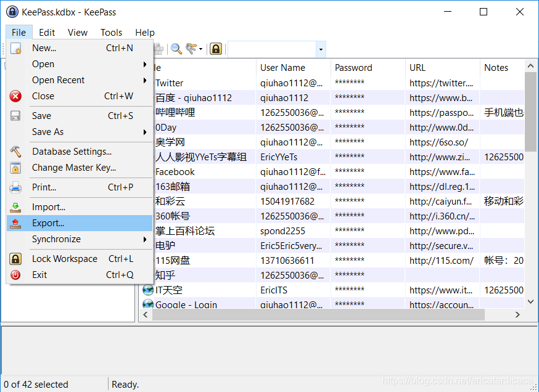The width and height of the screenshot is (539, 392).
Task: Click the globe icon beside IT天空 entry
Action: click(x=148, y=290)
